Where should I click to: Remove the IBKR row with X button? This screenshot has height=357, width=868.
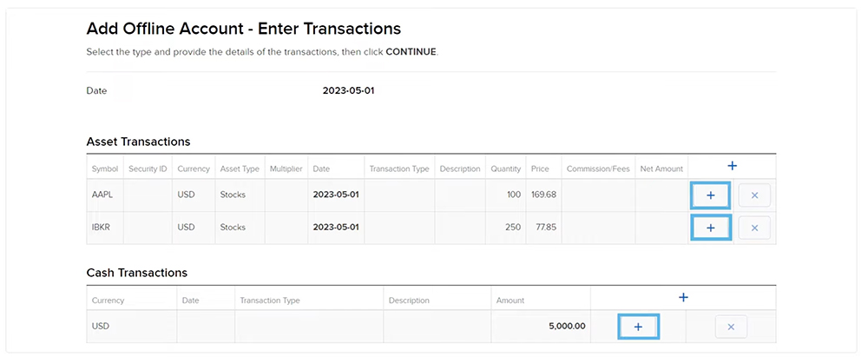(754, 228)
